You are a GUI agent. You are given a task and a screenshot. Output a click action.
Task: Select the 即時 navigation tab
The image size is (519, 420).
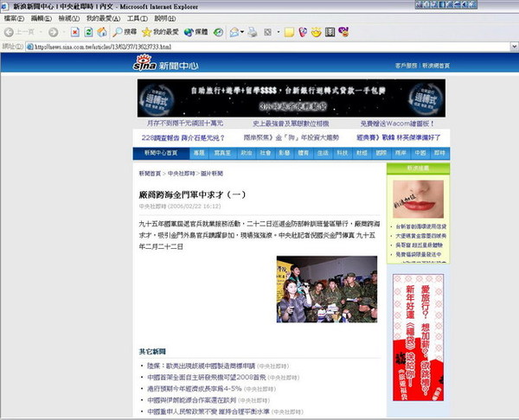(x=440, y=153)
